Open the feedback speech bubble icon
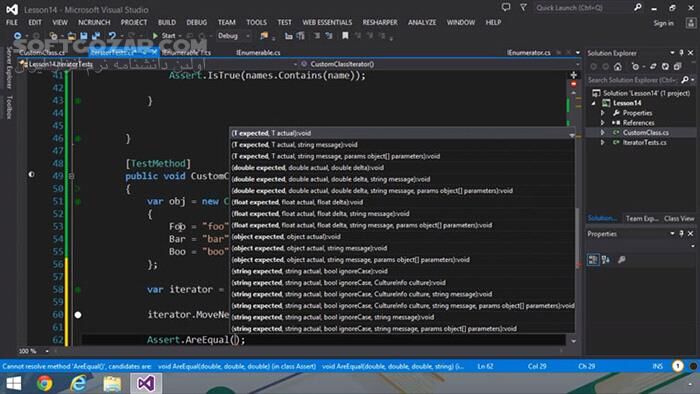This screenshot has width=700, height=394. (x=506, y=8)
